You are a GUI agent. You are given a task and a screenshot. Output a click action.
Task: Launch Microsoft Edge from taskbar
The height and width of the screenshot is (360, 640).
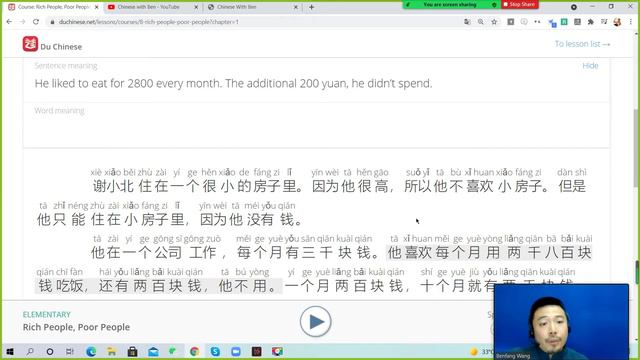(91, 351)
